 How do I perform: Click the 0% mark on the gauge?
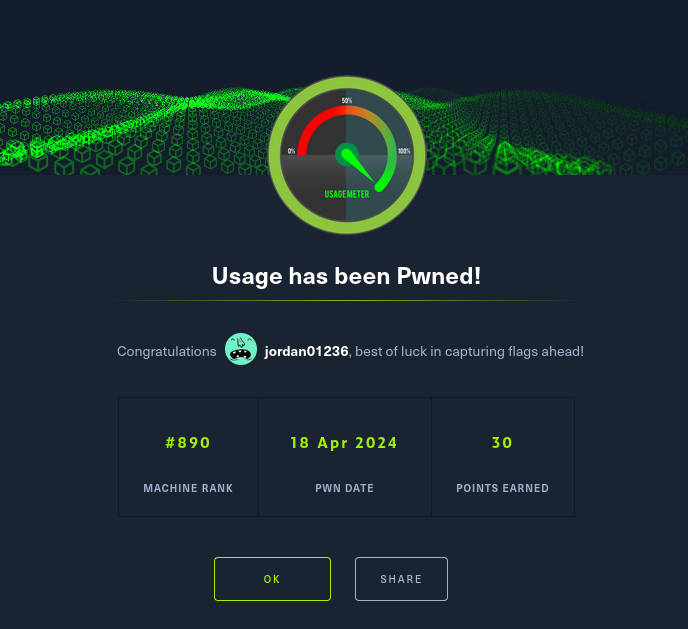[291, 151]
